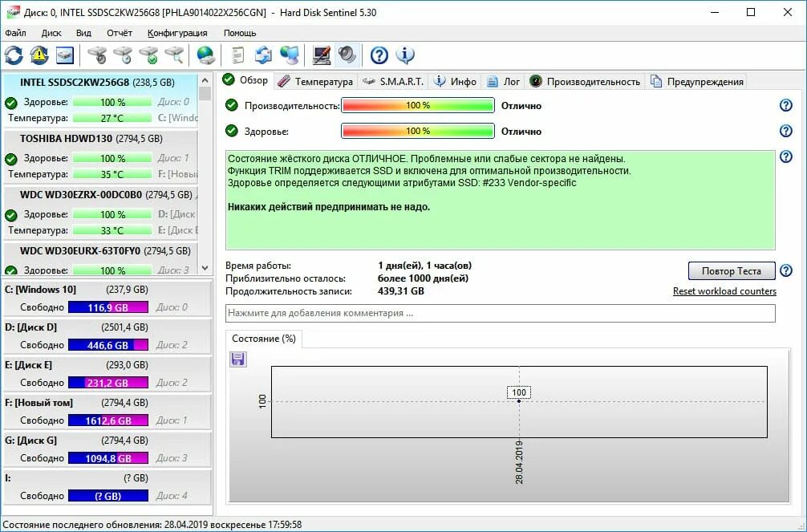Click the Reset workload counters link
The image size is (807, 532).
(x=724, y=290)
